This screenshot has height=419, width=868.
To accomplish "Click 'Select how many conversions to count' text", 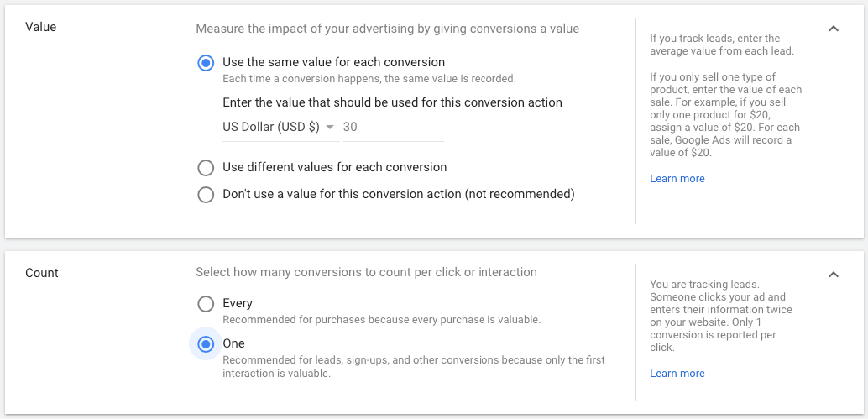I will tap(366, 272).
